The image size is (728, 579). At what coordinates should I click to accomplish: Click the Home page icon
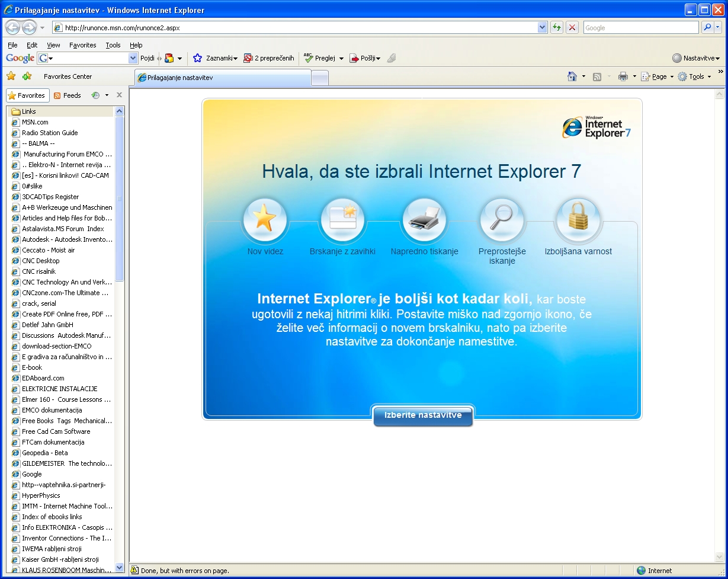[572, 76]
